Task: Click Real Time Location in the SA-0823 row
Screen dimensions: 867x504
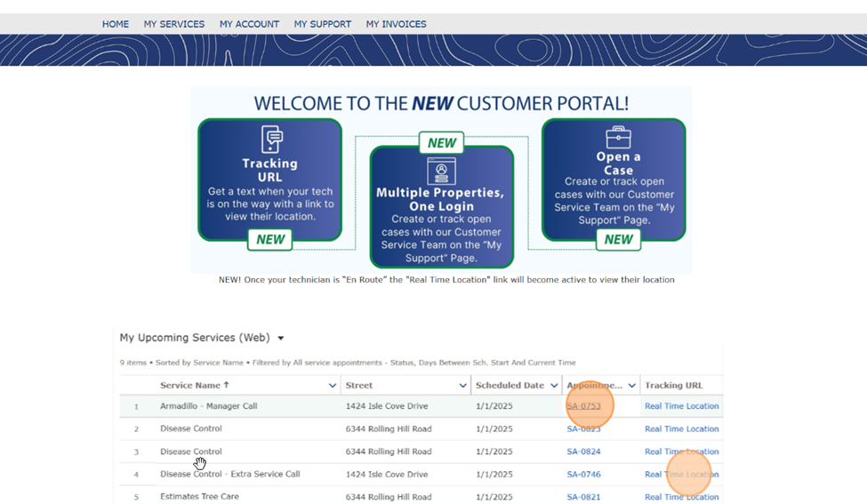Action: (681, 428)
